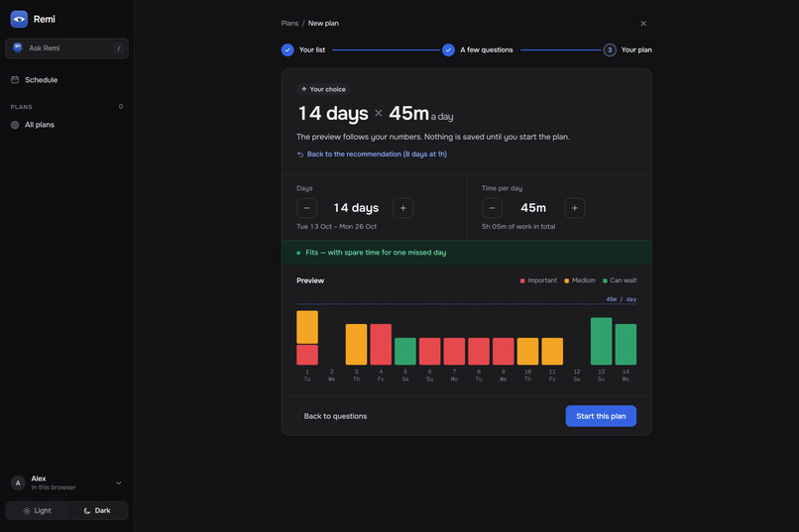This screenshot has height=532, width=799.
Task: Click day 13 green bar
Action: click(x=602, y=342)
